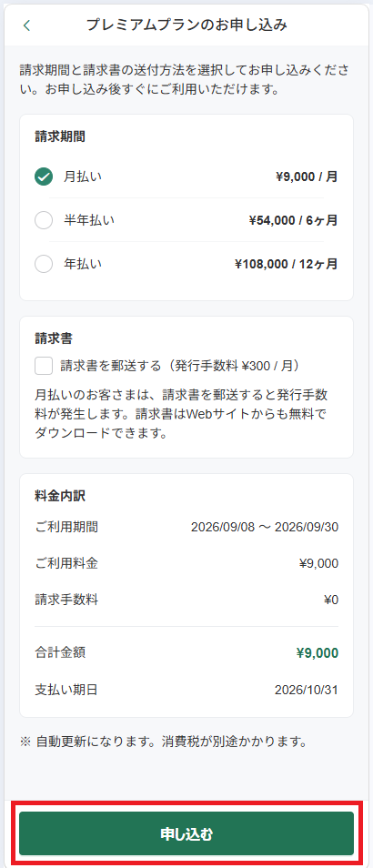Check the 請求書を郵送する checkbox
This screenshot has height=868, width=373.
[44, 366]
